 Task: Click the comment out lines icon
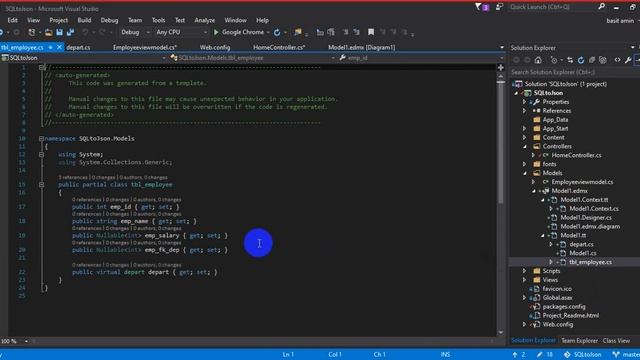[x=346, y=32]
